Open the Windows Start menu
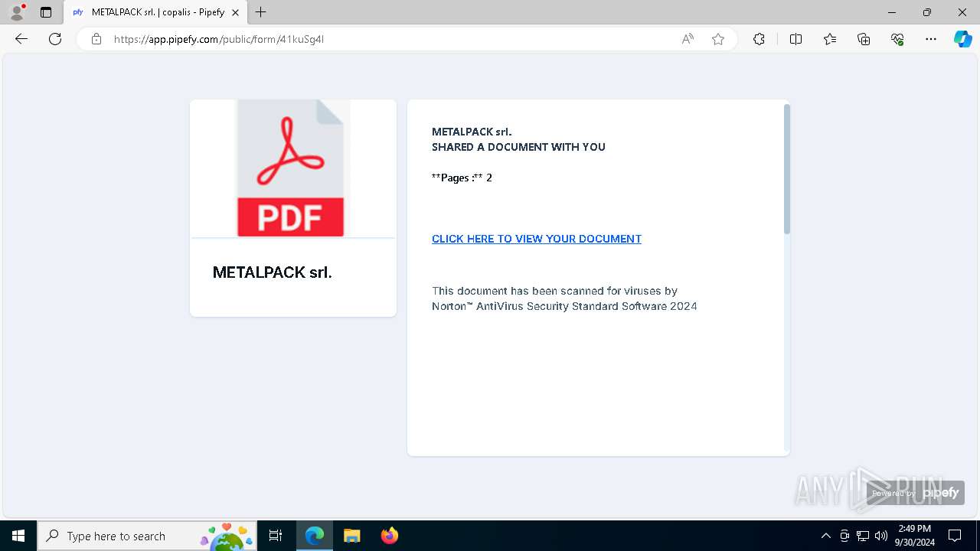This screenshot has width=980, height=551. pos(18,536)
